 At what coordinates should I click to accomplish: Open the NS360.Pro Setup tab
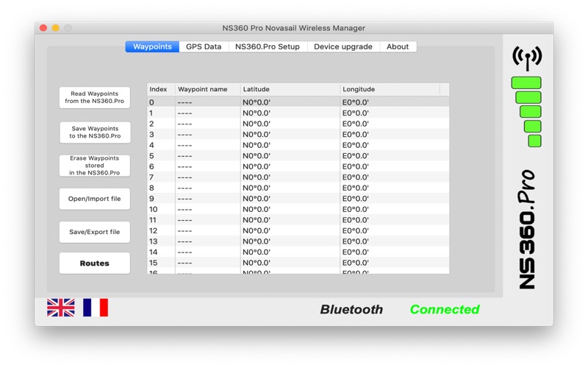[268, 46]
